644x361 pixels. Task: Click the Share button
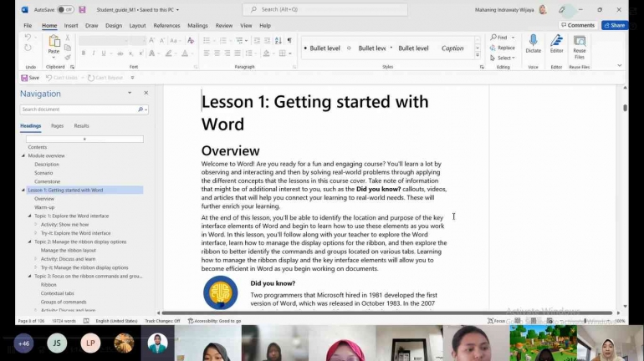pyautogui.click(x=615, y=25)
